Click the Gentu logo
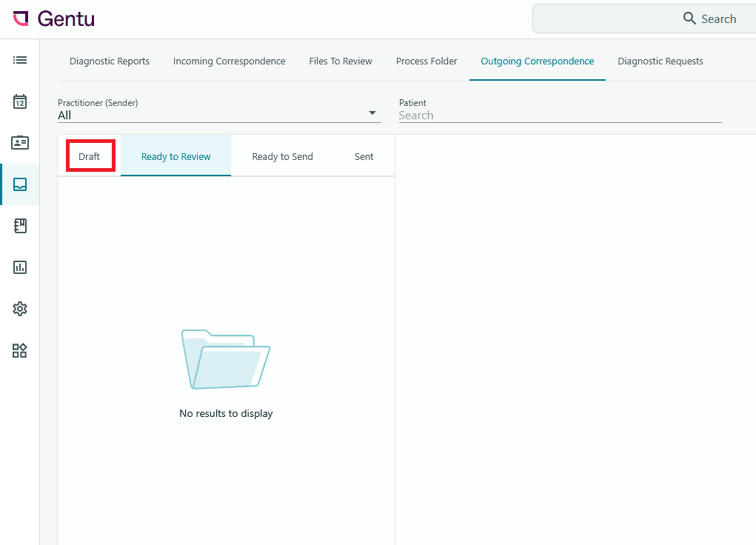The height and width of the screenshot is (545, 756). coord(53,19)
